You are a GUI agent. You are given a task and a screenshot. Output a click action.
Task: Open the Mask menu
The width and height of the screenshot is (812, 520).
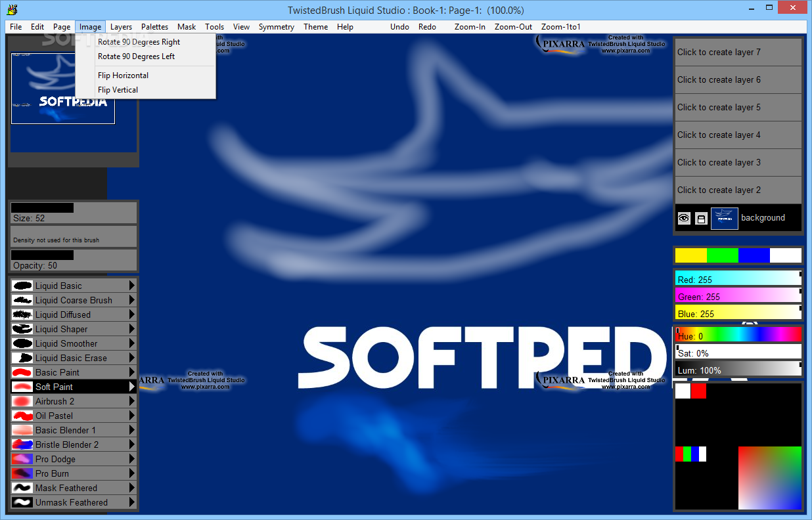(x=187, y=27)
